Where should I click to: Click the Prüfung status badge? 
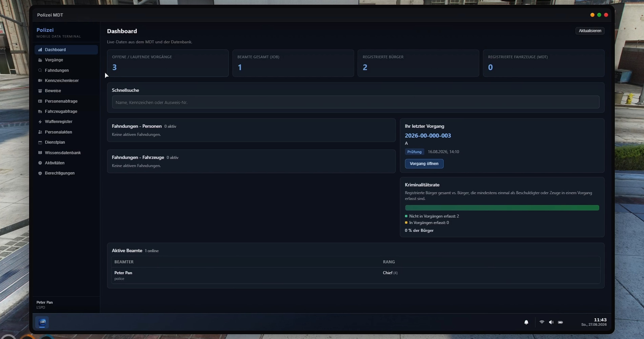(x=414, y=152)
